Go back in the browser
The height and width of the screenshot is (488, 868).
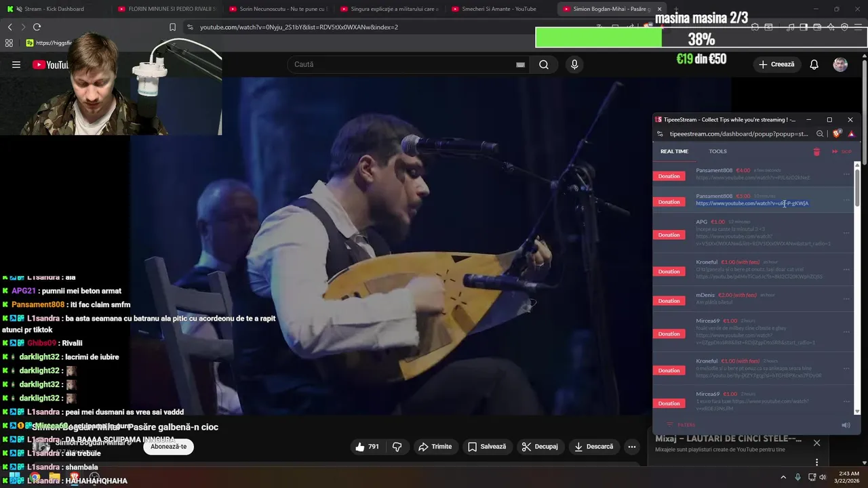click(x=9, y=27)
